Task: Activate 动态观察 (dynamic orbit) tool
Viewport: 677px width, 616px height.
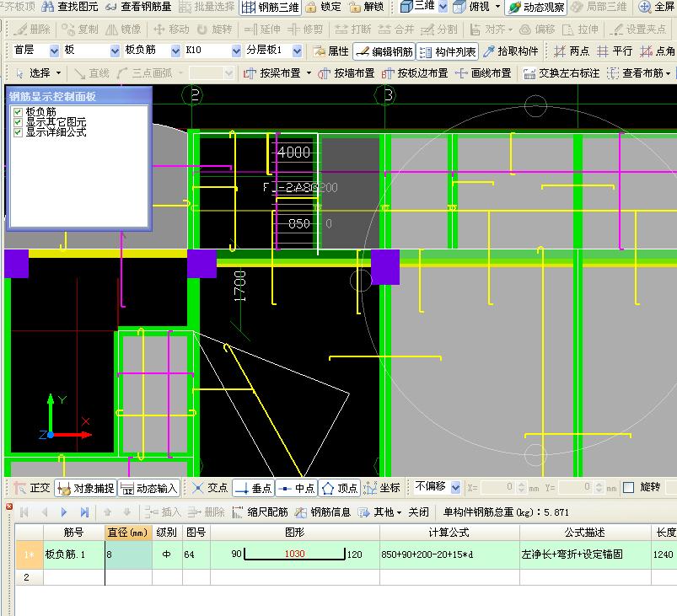Action: click(536, 7)
